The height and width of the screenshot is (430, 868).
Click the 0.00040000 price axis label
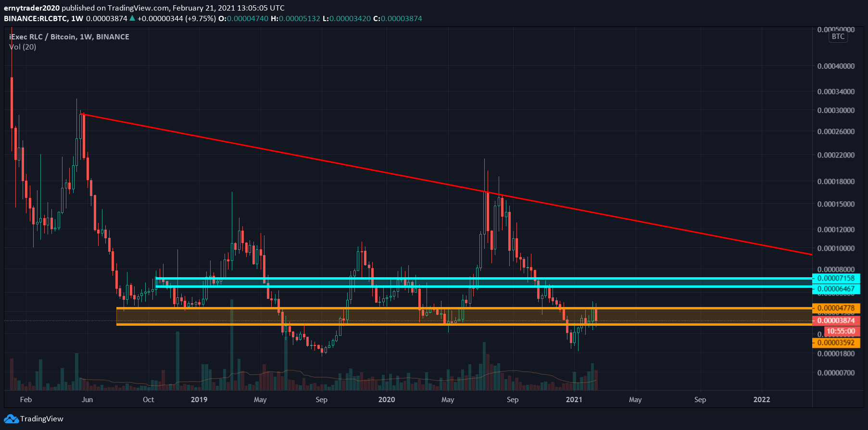(836, 66)
